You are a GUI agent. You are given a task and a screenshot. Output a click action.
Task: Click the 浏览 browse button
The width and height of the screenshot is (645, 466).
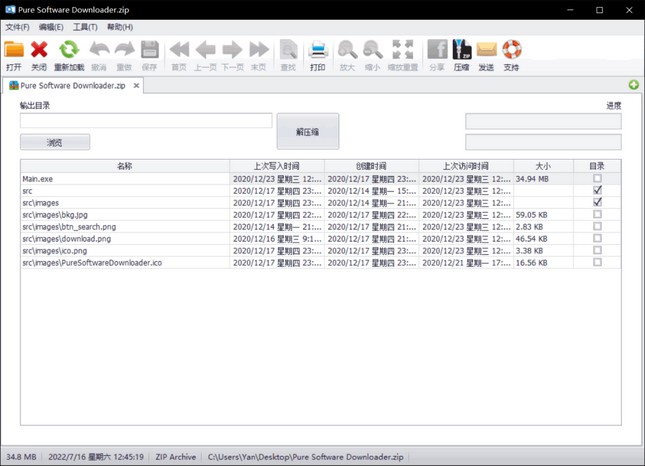click(x=55, y=142)
